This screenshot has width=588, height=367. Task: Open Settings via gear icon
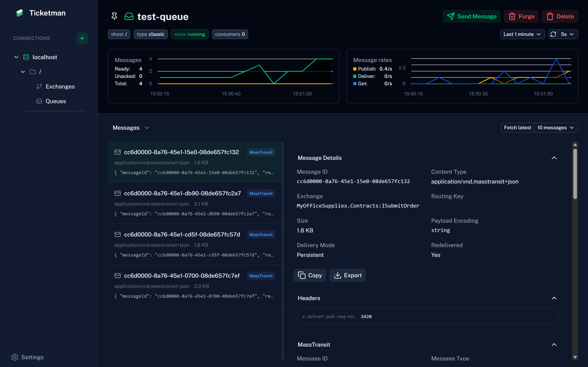tap(15, 357)
